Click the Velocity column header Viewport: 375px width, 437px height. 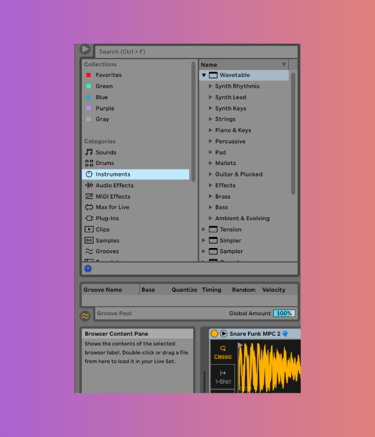point(273,290)
